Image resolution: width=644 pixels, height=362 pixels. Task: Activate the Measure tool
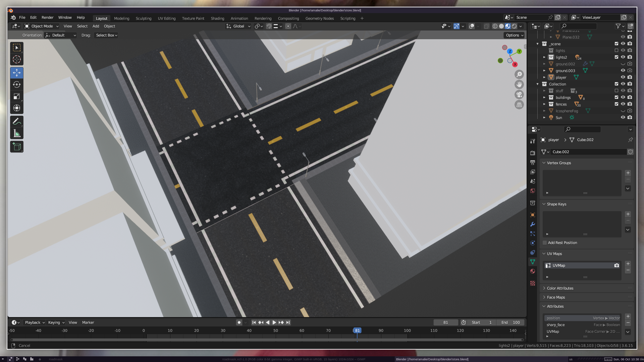[x=17, y=134]
